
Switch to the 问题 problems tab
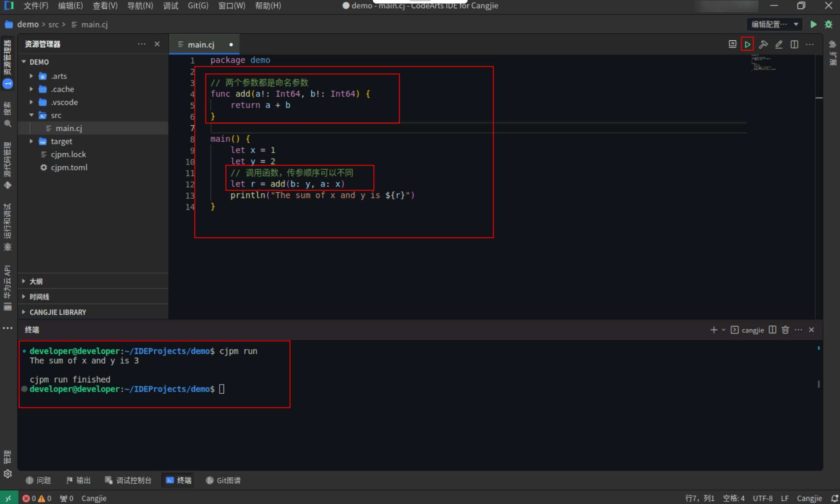tap(39, 480)
